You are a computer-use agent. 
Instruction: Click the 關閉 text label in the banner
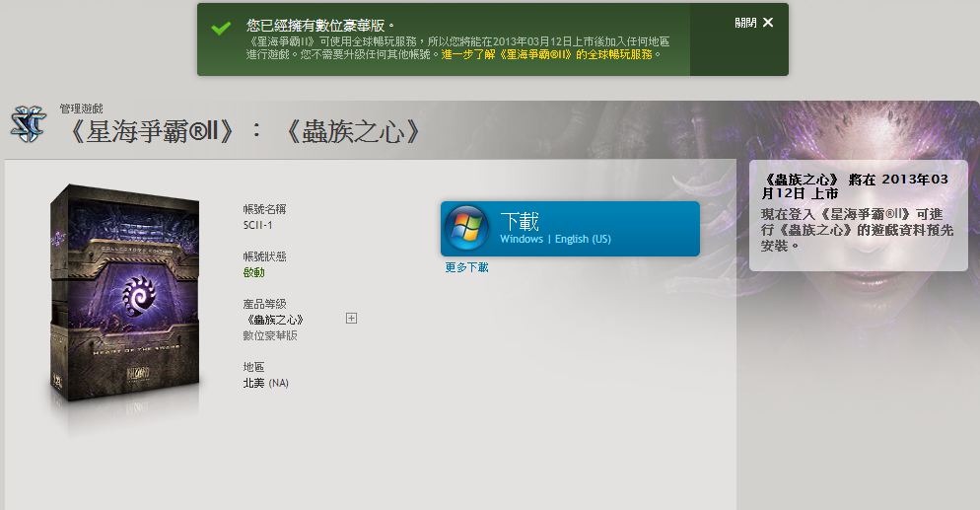[745, 23]
